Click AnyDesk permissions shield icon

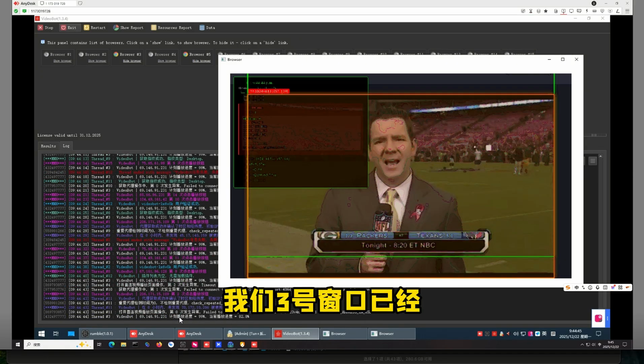[x=602, y=11]
